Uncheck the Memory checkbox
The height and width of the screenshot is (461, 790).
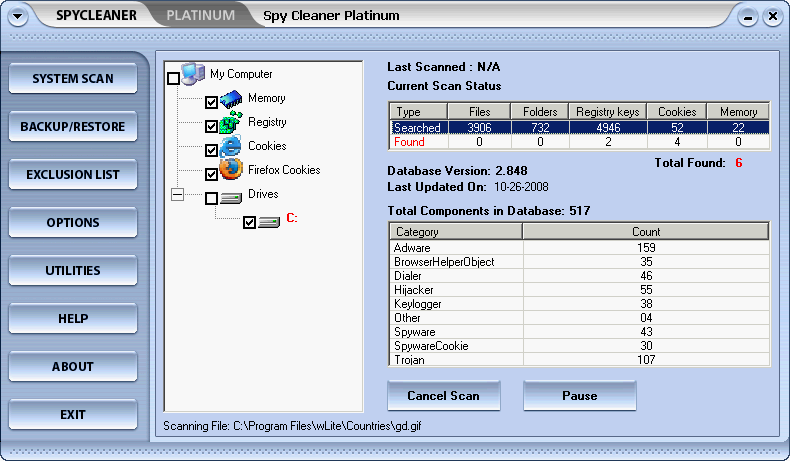click(211, 103)
